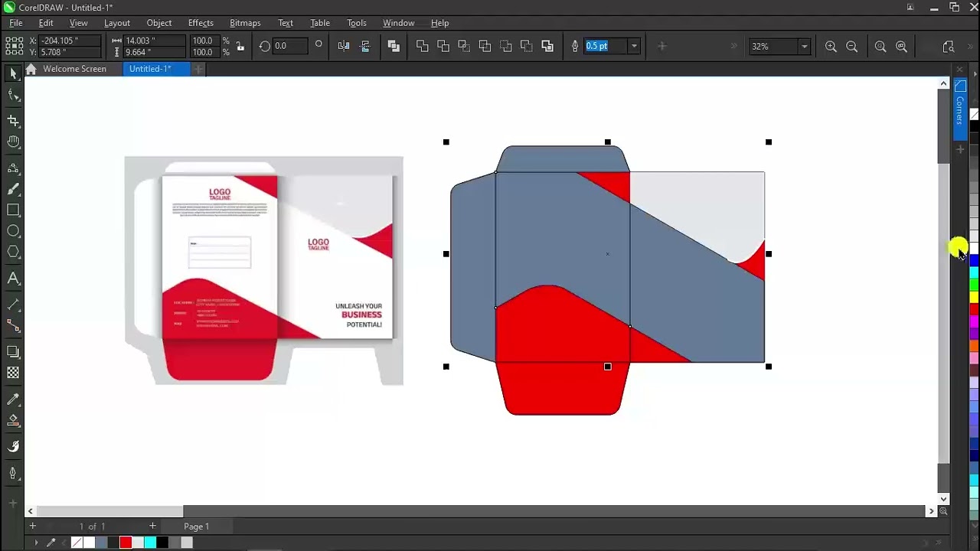The width and height of the screenshot is (980, 551).
Task: Click the object width 14.003 field
Action: (x=153, y=41)
